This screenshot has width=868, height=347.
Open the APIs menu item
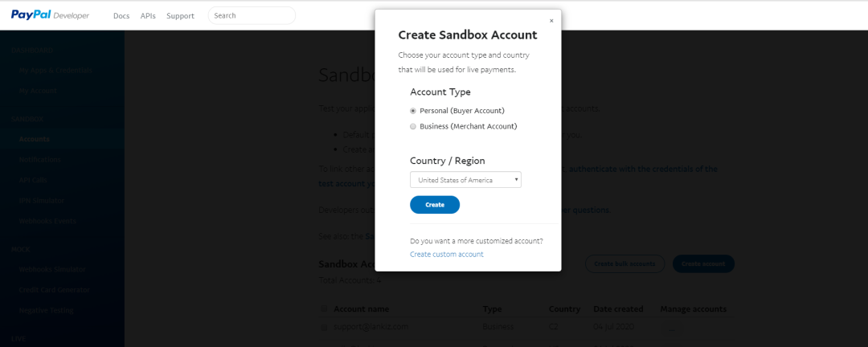click(148, 16)
